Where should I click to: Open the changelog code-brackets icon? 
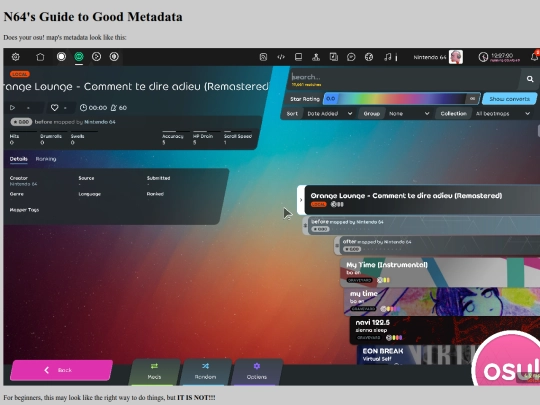click(x=281, y=57)
